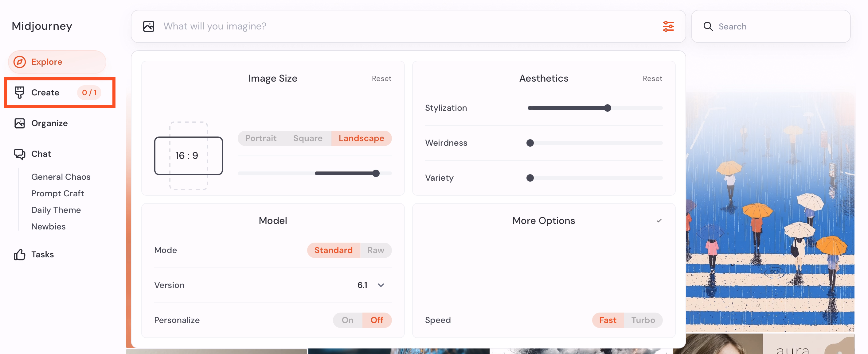Click the Tasks thumbs-up icon

20,254
